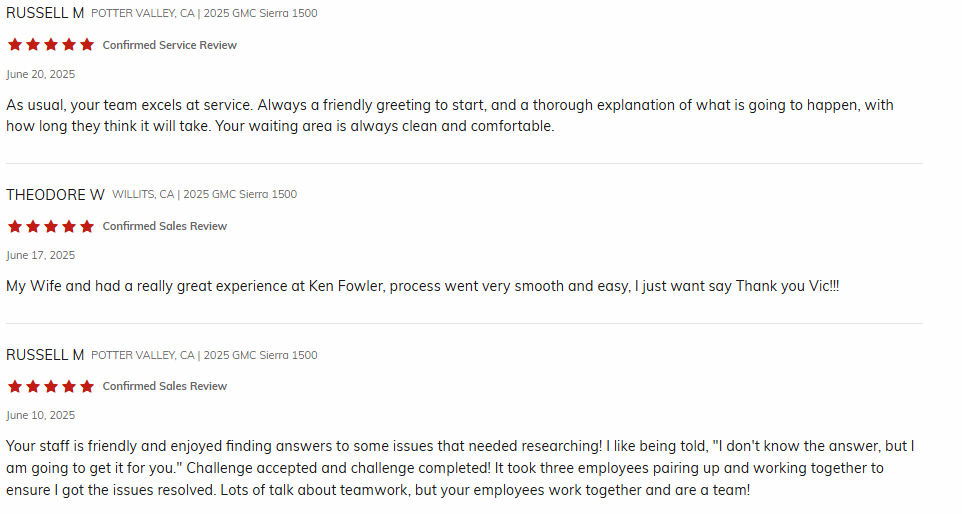This screenshot has height=514, width=962.
Task: Click Confirmed Sales Review label above June 10
Action: coord(165,386)
